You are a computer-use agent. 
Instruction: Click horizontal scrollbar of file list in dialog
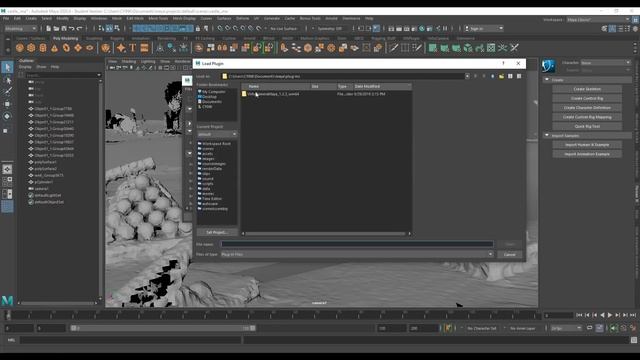point(326,233)
